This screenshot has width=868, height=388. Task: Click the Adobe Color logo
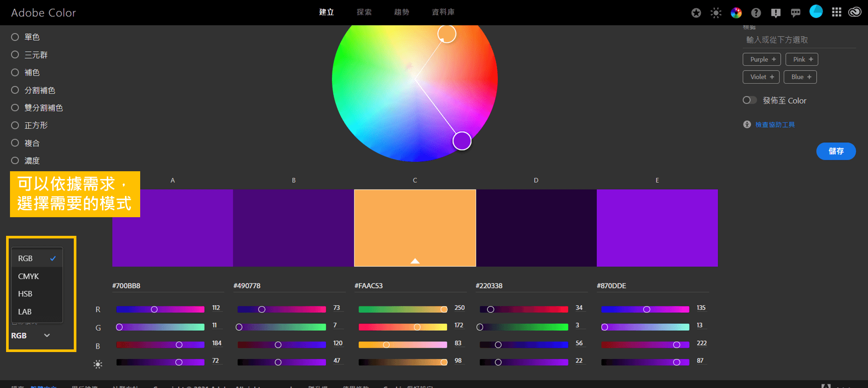pyautogui.click(x=43, y=13)
